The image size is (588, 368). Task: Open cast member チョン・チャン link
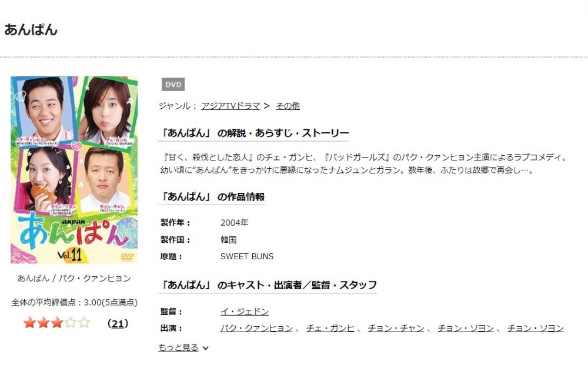pos(396,328)
